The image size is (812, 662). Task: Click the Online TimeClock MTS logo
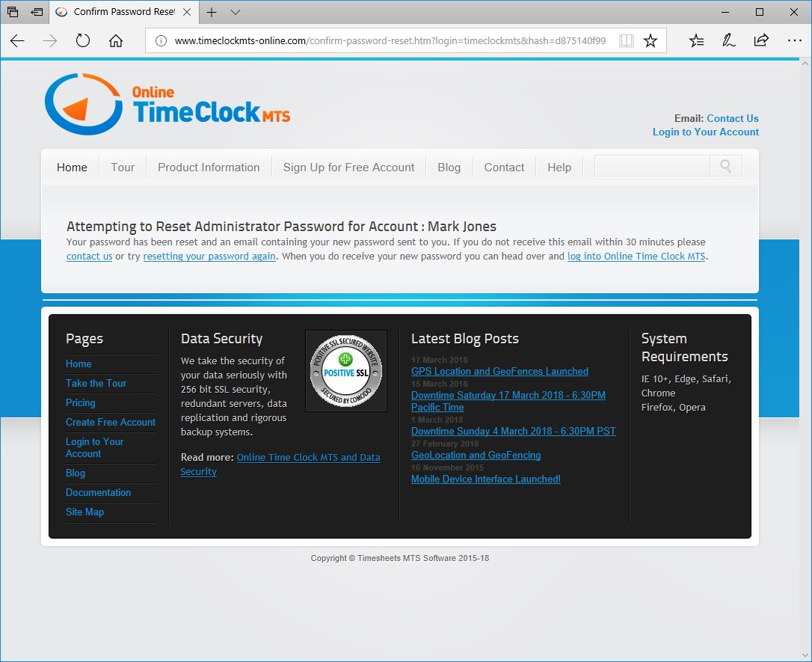[x=167, y=104]
